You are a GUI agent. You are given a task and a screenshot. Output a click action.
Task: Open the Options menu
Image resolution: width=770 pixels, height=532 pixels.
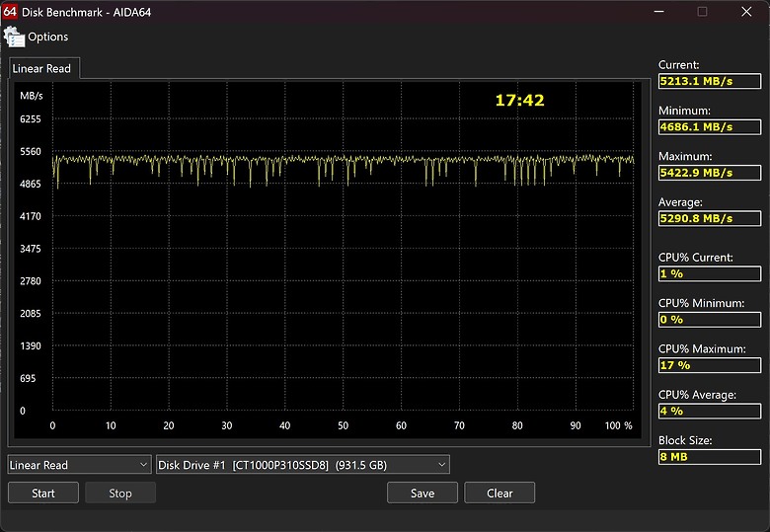[47, 37]
